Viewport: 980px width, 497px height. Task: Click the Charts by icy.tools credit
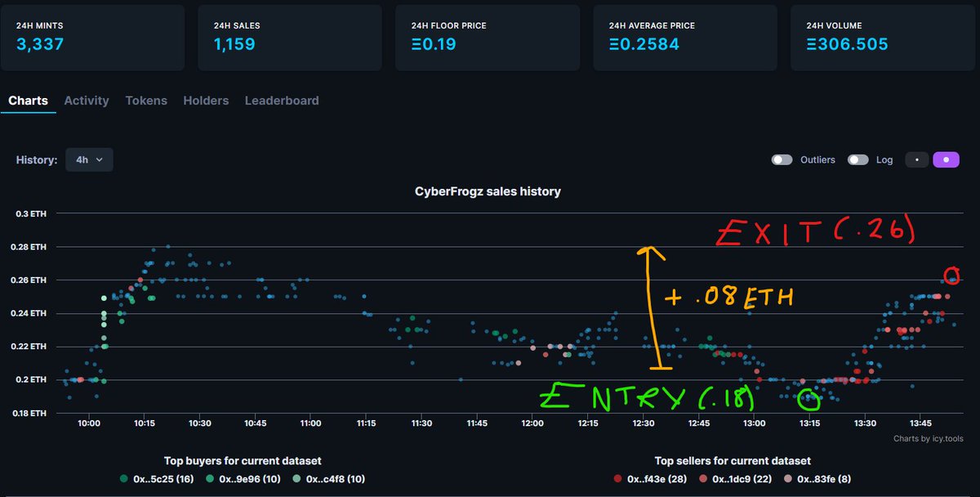(929, 439)
